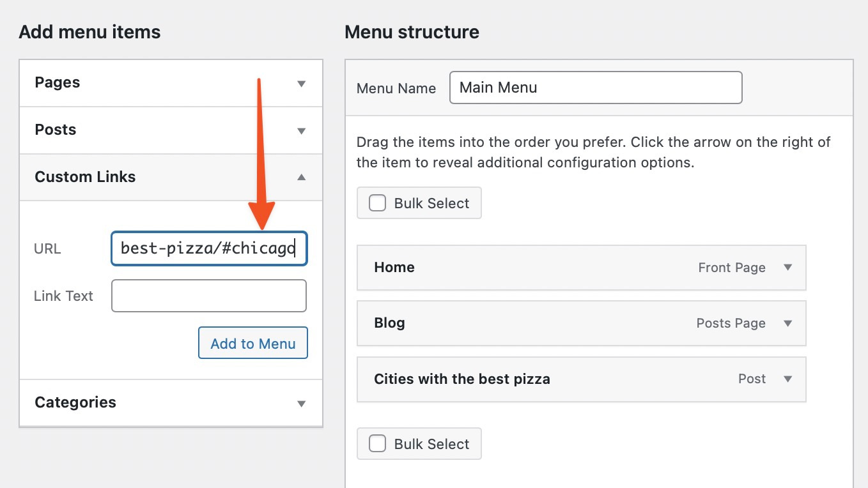Expand the Posts section
Viewport: 868px width, 488px height.
click(301, 130)
